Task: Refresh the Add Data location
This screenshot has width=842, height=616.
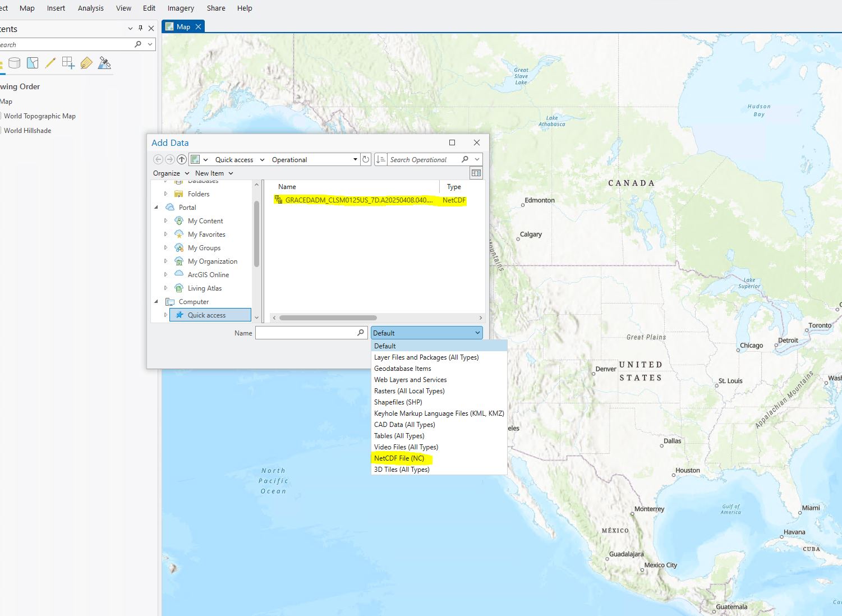Action: pos(366,159)
